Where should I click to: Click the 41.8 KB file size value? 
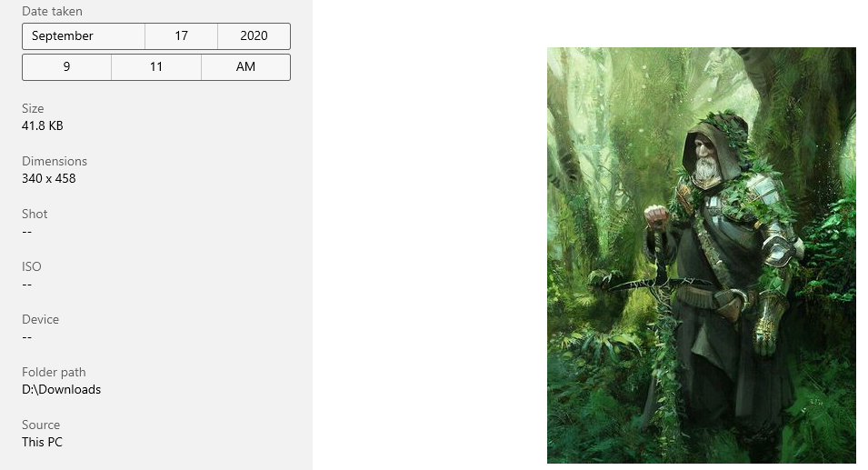point(43,125)
